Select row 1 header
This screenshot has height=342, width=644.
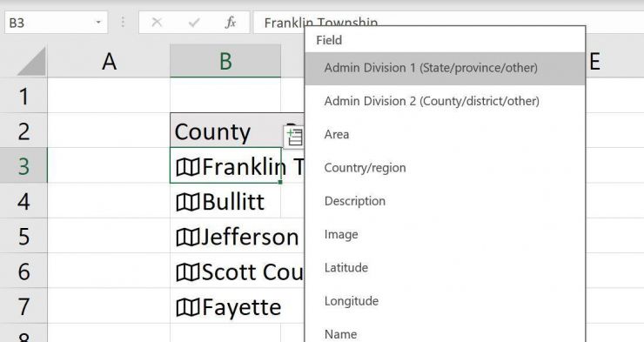(23, 96)
